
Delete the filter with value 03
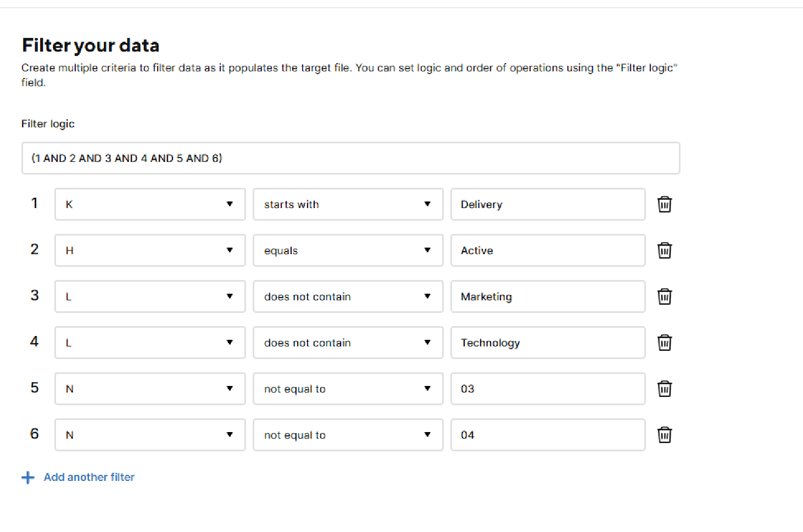tap(664, 389)
